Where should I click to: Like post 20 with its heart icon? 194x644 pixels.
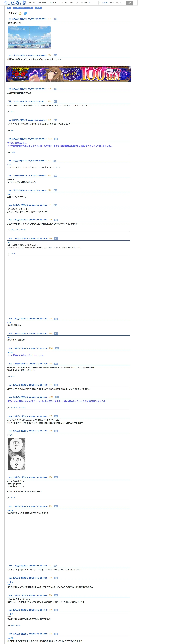[x=50, y=431]
